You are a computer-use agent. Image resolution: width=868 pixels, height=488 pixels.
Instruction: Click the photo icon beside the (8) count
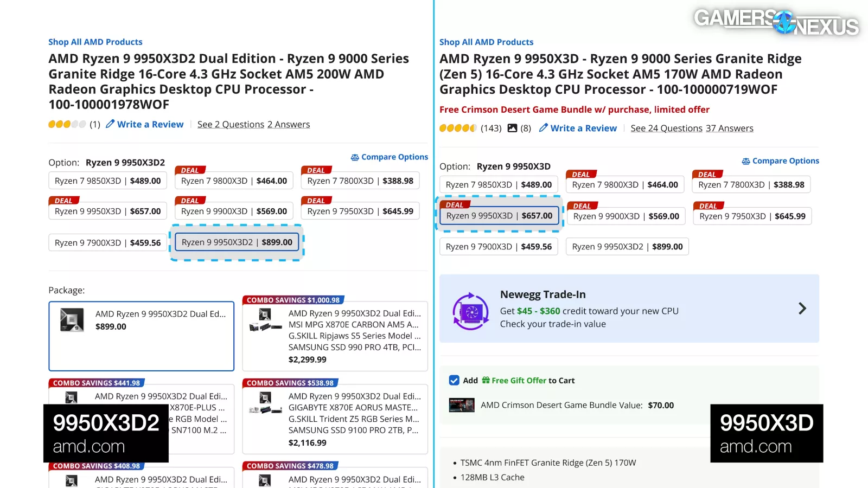(512, 128)
